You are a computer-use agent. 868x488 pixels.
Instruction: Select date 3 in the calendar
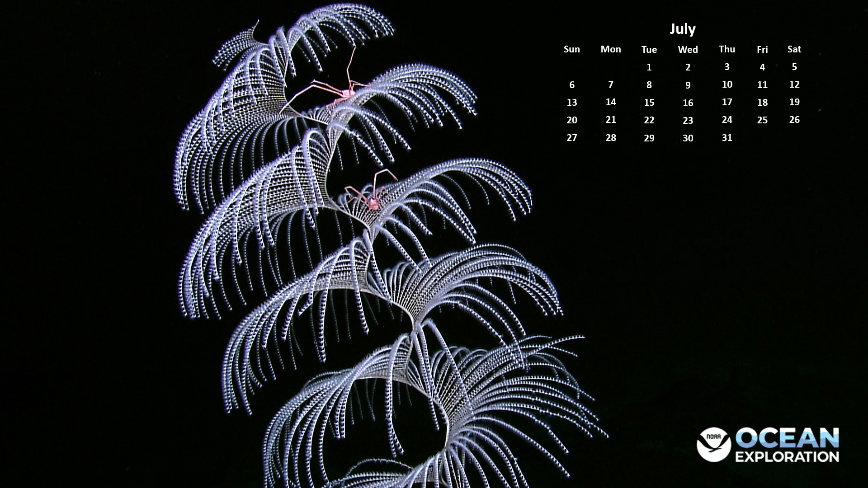point(726,67)
